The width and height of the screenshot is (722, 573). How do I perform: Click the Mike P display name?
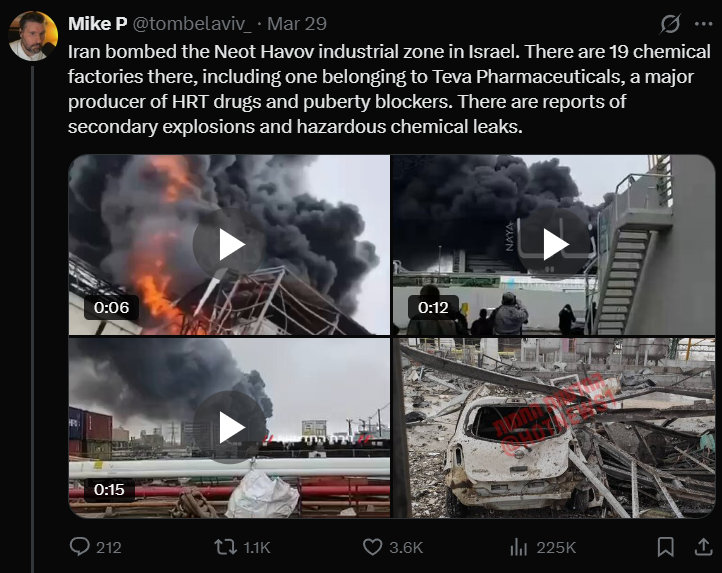(x=98, y=24)
